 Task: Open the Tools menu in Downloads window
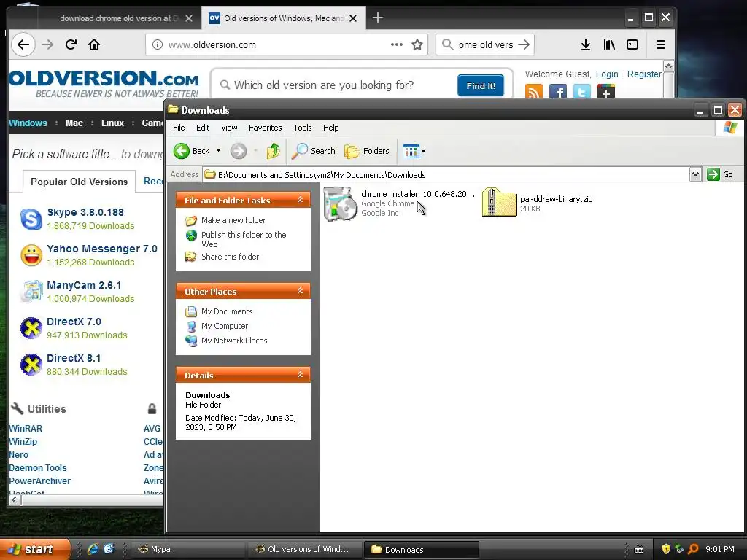pyautogui.click(x=303, y=128)
